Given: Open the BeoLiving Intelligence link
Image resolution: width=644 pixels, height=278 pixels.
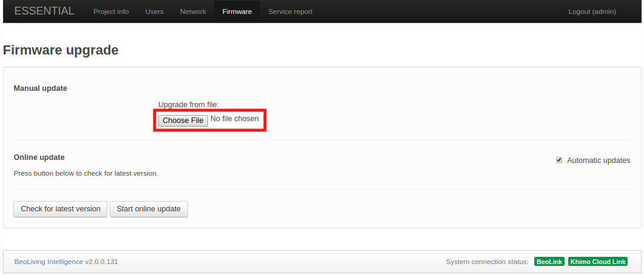Looking at the screenshot, I should pyautogui.click(x=49, y=262).
